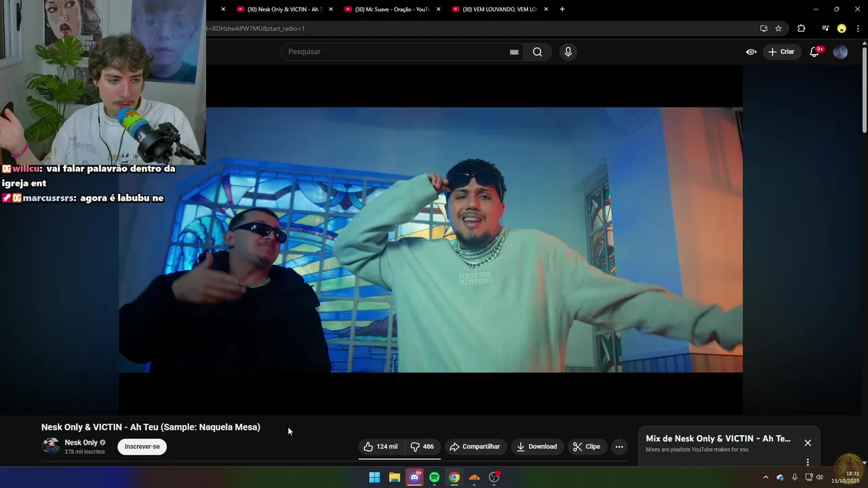The width and height of the screenshot is (868, 488).
Task: Open Chrome profile avatar icon
Action: [x=842, y=28]
